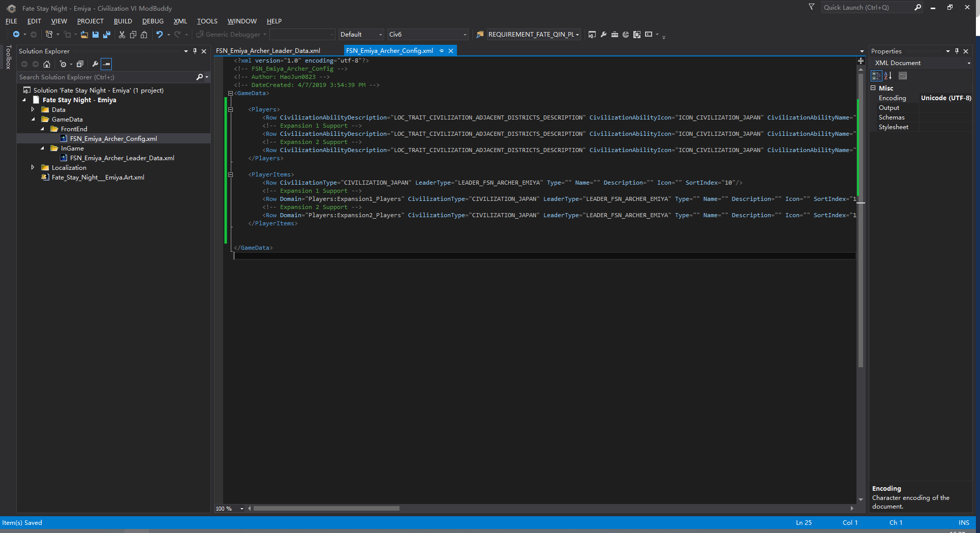Toggle Categorized view in Properties panel
980x533 pixels.
876,76
